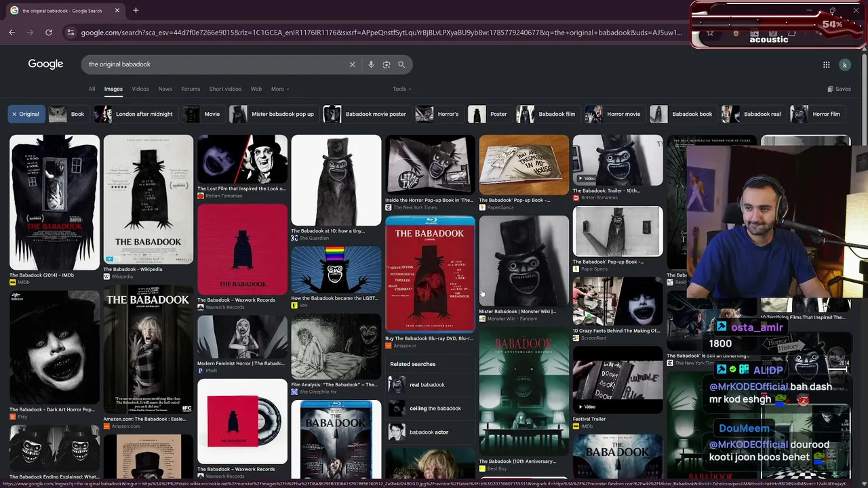Open the Mister Babadook Monster Wiki image
Screen dimensions: 868x488
pos(524,261)
